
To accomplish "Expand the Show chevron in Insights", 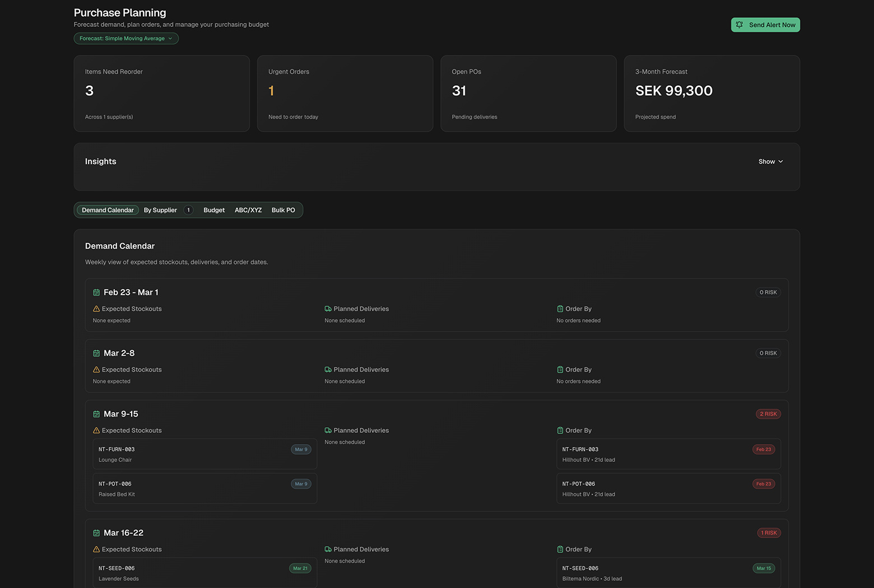I will click(x=780, y=161).
